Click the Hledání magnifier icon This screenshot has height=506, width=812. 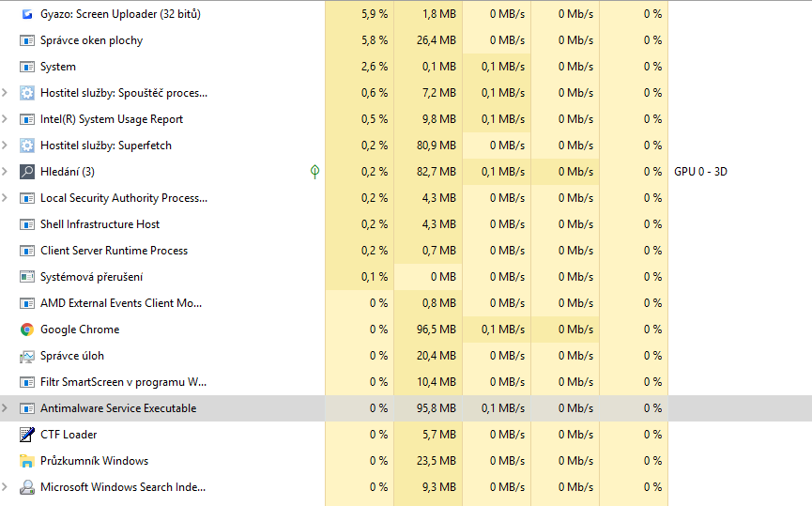tap(27, 172)
